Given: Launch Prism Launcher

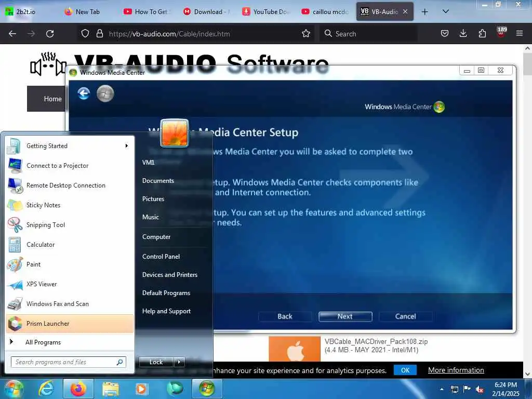Looking at the screenshot, I should [x=70, y=323].
